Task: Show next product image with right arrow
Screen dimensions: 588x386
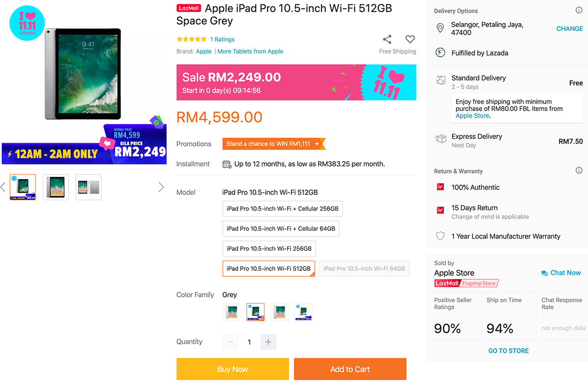Action: pos(161,187)
